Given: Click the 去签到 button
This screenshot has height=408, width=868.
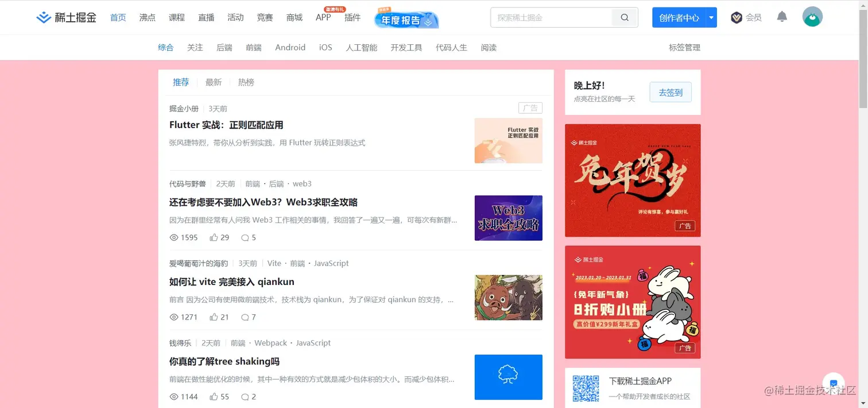Looking at the screenshot, I should click(x=671, y=92).
